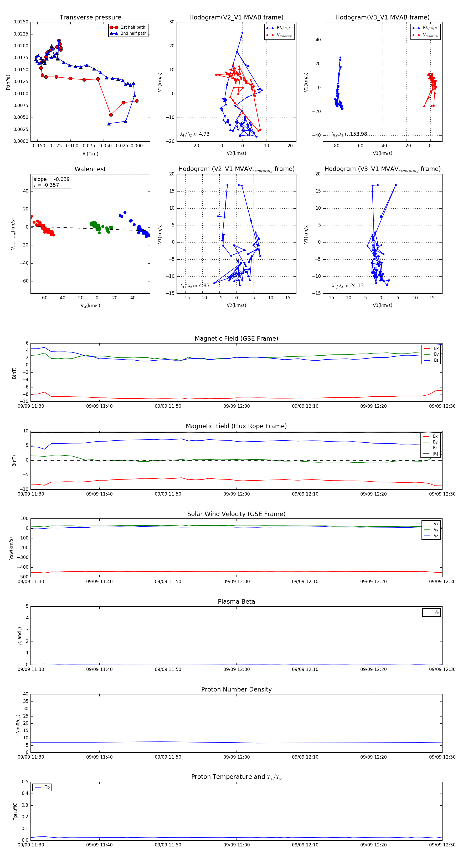Click the V_remaining(km/s) y-axis label in WalenTest
Viewport: 473px width, 868px height.
pyautogui.click(x=13, y=234)
